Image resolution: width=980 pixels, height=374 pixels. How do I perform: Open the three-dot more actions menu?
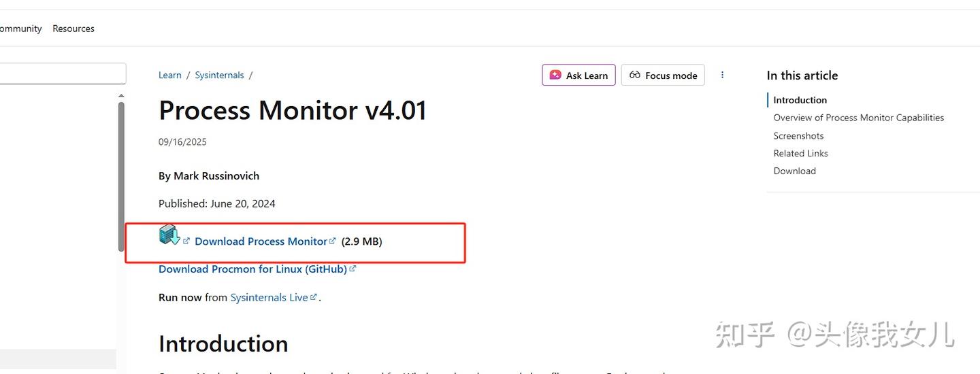tap(722, 75)
